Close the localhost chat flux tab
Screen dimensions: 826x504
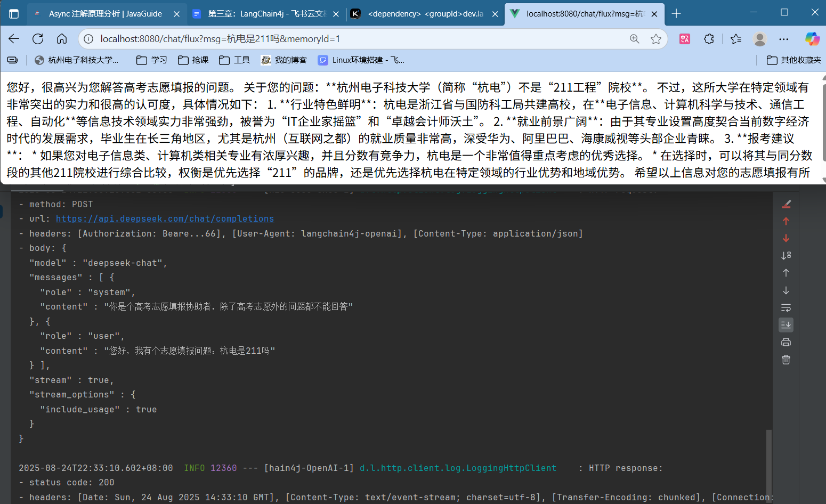pos(654,14)
